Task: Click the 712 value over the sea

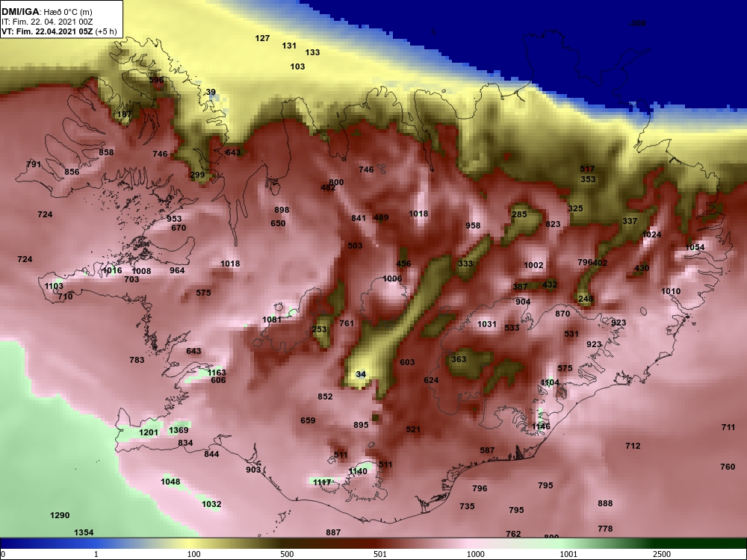Action: click(x=633, y=446)
